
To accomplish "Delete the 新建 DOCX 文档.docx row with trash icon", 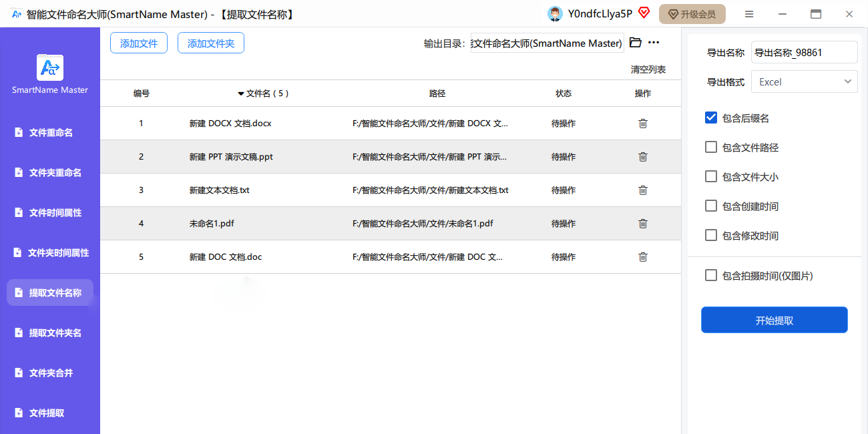I will pos(642,124).
